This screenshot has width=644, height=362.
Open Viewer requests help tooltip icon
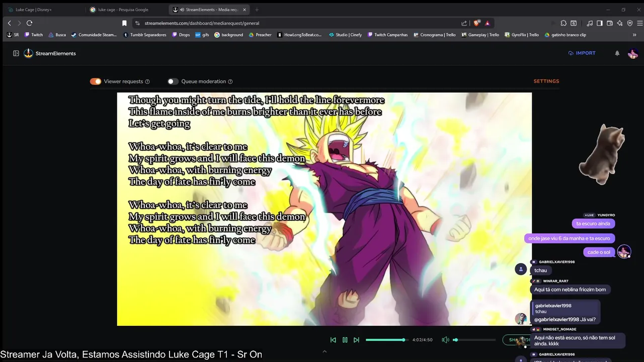click(147, 81)
